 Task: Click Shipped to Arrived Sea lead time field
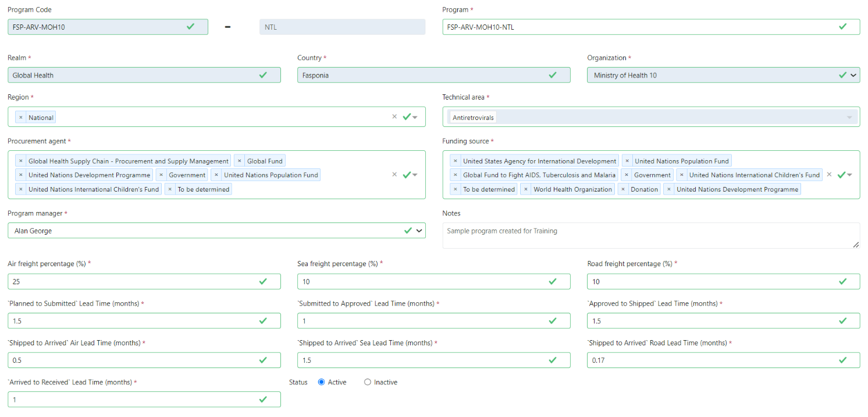434,360
